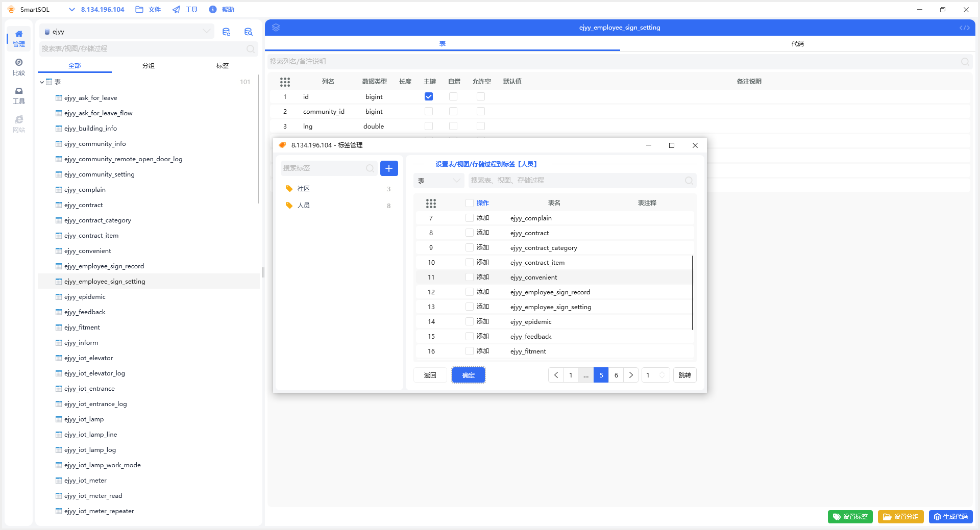Open the 表 object type dropdown in dialog

439,181
